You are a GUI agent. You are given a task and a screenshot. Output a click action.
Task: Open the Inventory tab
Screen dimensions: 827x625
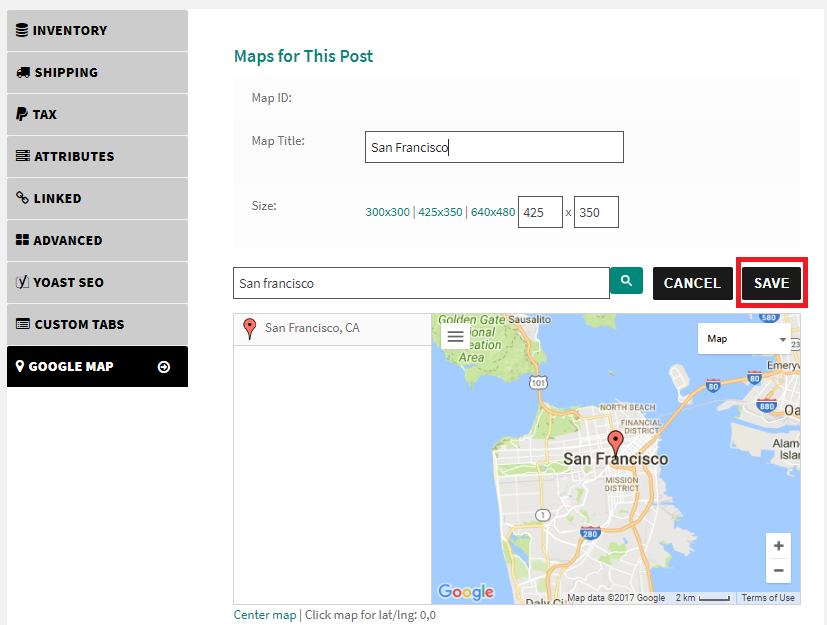click(x=97, y=31)
